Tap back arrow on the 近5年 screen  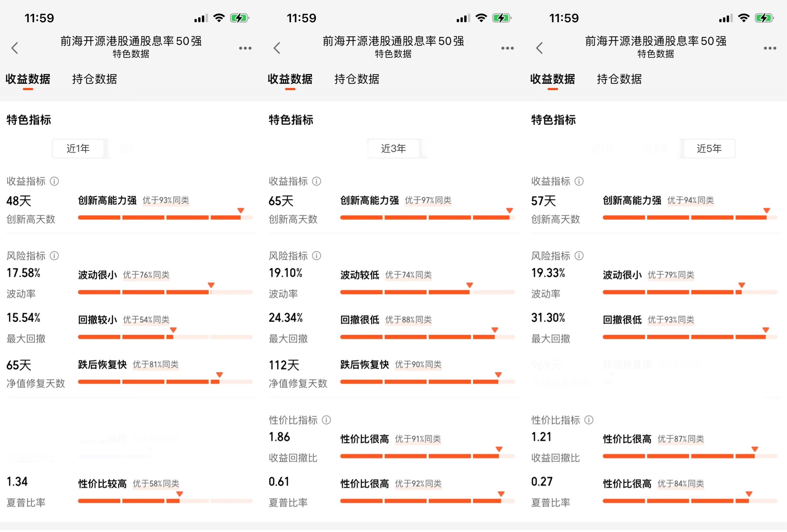tap(540, 48)
